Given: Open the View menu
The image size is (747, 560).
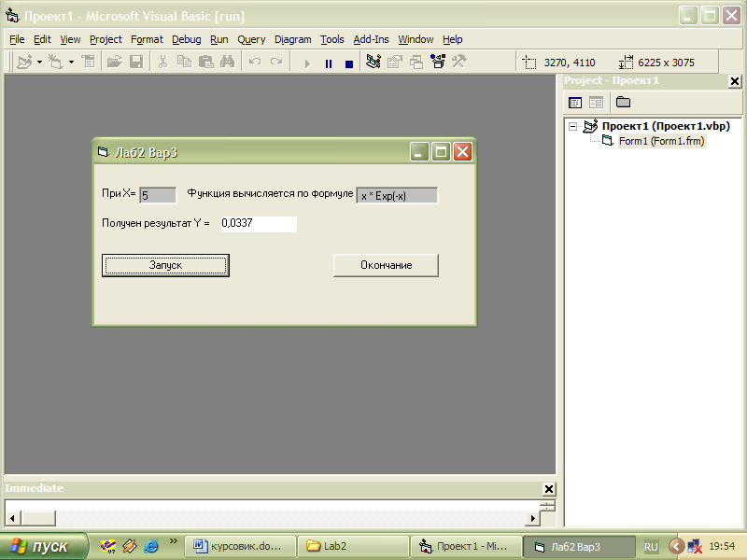Looking at the screenshot, I should coord(70,39).
